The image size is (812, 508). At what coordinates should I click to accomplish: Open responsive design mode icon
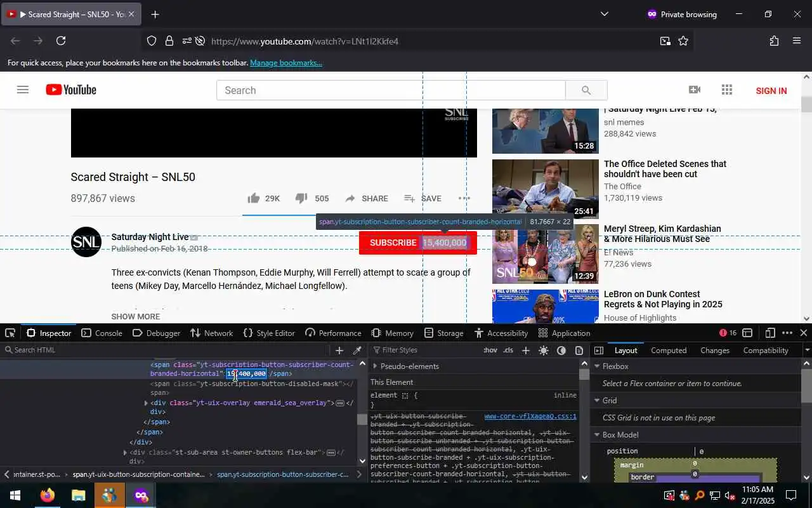coord(769,333)
